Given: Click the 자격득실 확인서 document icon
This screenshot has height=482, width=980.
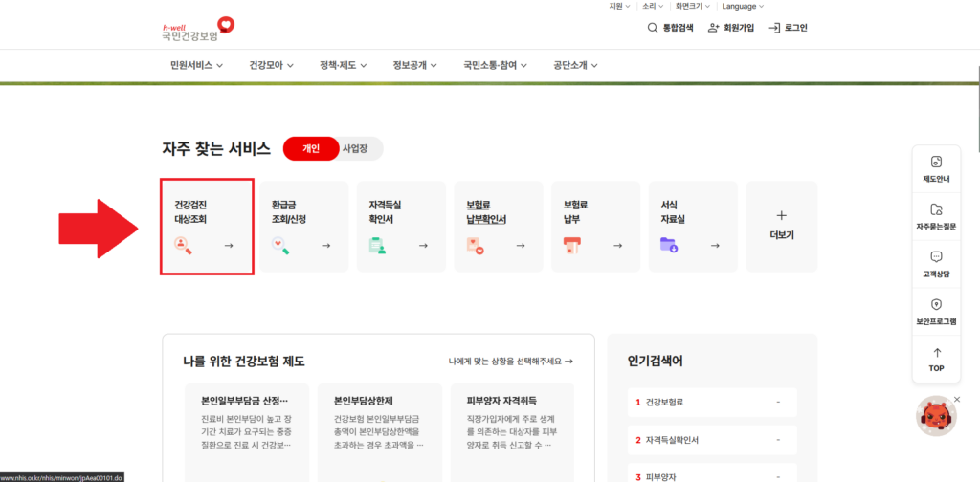Looking at the screenshot, I should click(377, 246).
